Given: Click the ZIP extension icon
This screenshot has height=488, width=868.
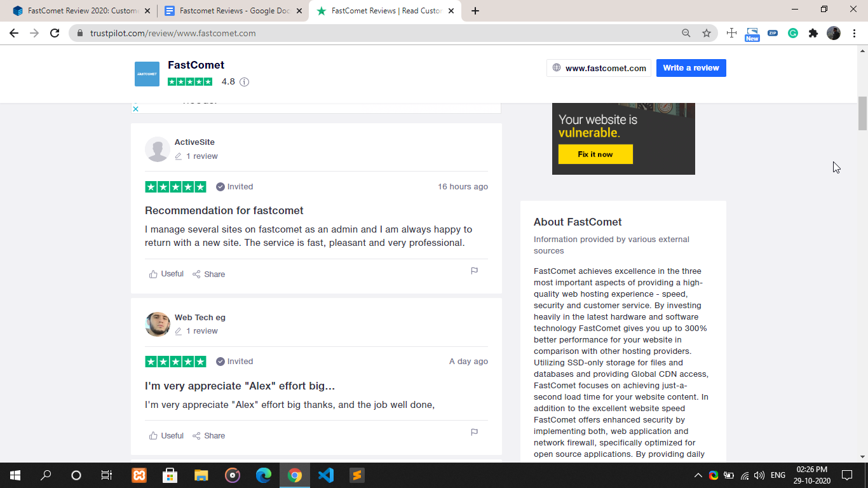Looking at the screenshot, I should pyautogui.click(x=773, y=33).
